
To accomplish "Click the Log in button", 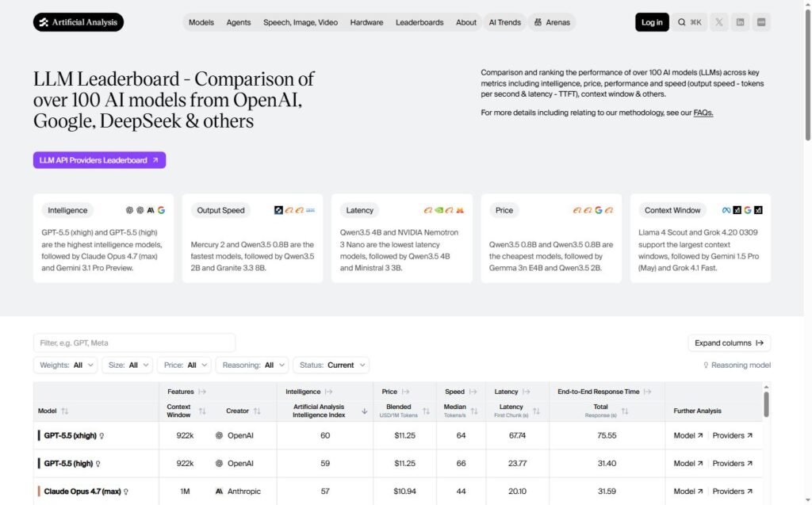I will click(652, 22).
